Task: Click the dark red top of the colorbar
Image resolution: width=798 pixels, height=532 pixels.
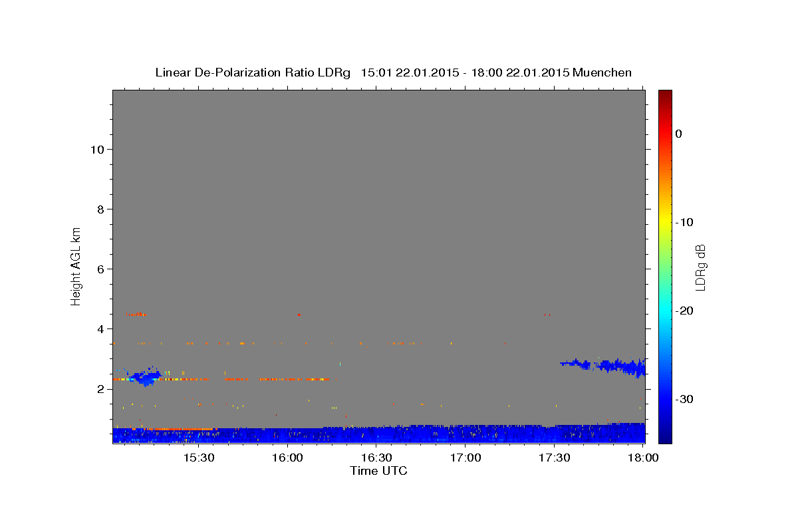Action: click(x=665, y=94)
